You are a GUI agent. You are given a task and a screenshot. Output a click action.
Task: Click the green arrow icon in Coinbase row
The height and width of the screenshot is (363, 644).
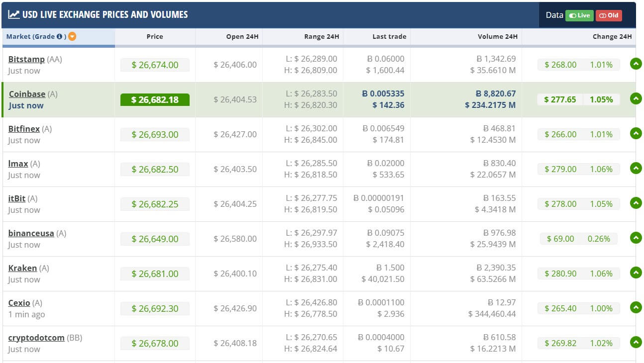pos(636,98)
